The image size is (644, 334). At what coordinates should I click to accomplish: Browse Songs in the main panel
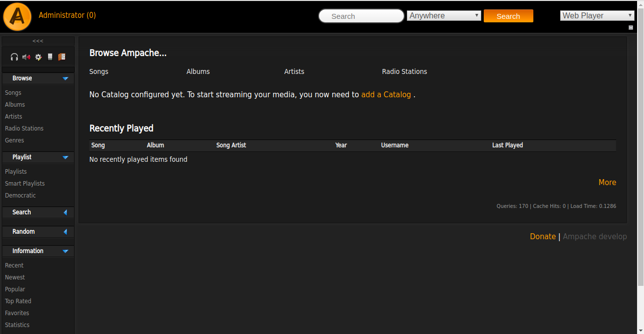click(99, 71)
